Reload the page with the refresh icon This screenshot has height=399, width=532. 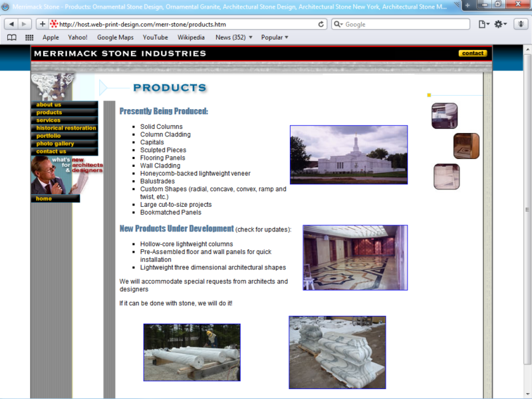pos(321,24)
